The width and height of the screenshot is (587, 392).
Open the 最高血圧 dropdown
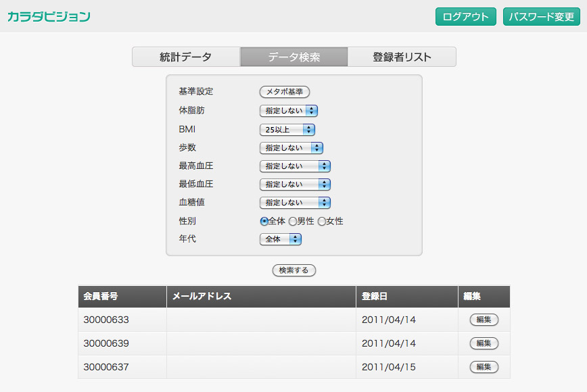(295, 166)
